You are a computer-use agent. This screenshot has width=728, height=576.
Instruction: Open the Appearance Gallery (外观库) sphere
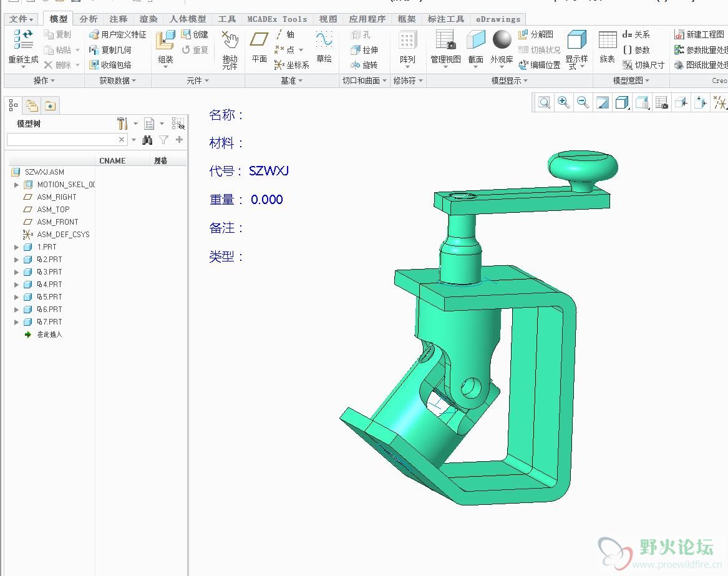(502, 40)
